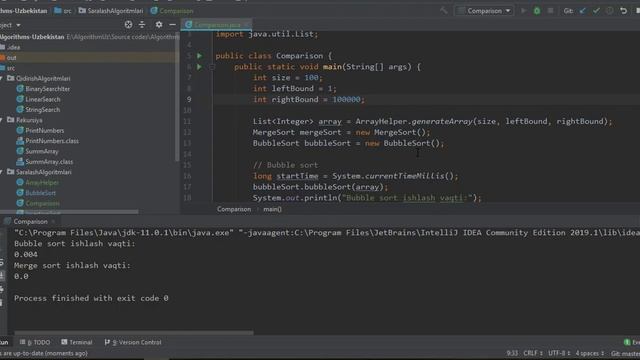Click src in the navigation breadcrumb

(63, 11)
